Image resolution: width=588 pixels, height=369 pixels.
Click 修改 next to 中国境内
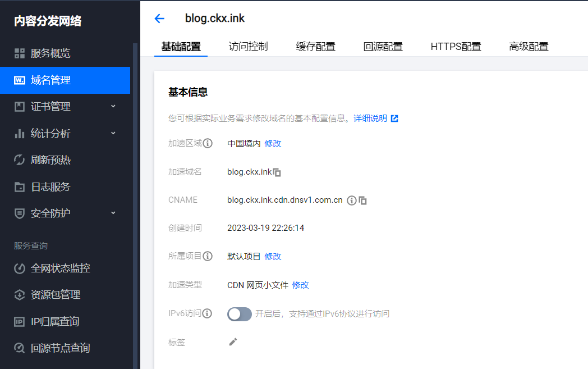pos(273,143)
